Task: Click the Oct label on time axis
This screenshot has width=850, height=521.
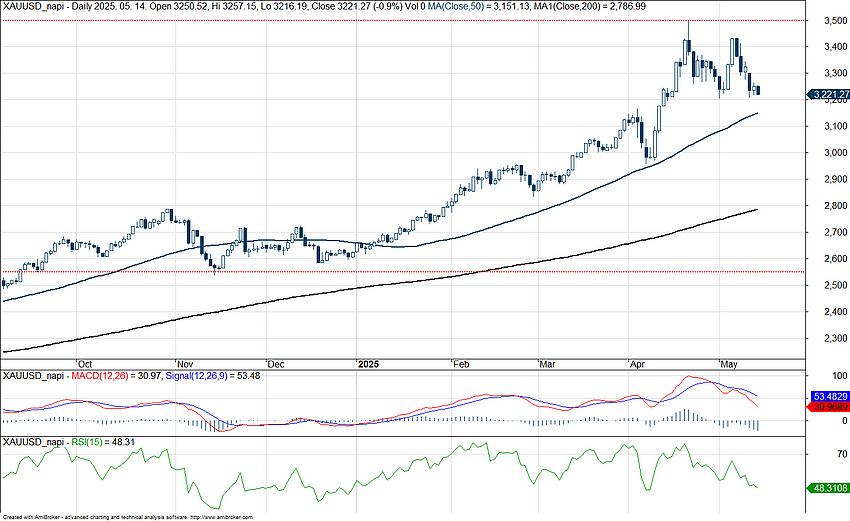Action: (x=85, y=364)
